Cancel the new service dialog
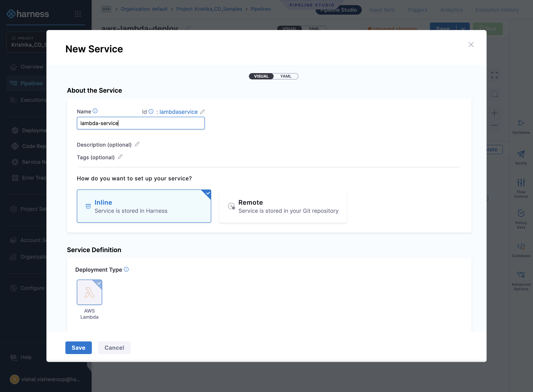This screenshot has height=392, width=533. coord(114,348)
